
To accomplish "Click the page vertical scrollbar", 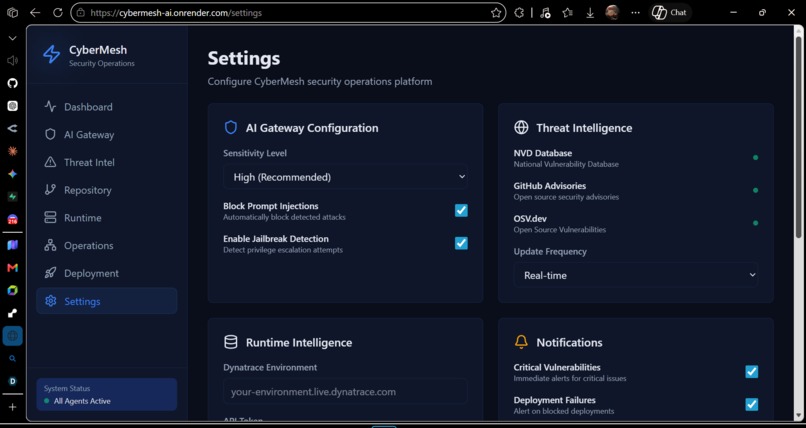I will [x=798, y=139].
